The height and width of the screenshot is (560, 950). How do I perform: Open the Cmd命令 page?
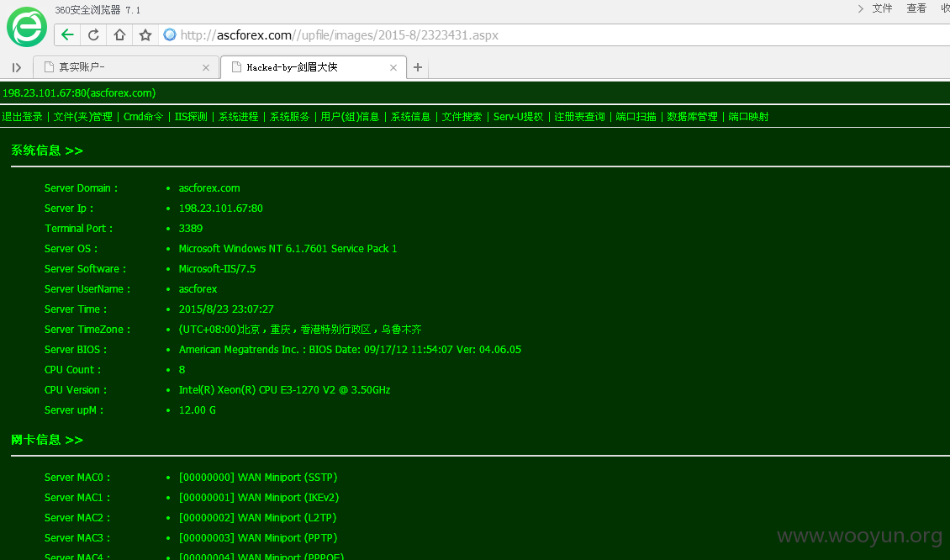pos(144,116)
